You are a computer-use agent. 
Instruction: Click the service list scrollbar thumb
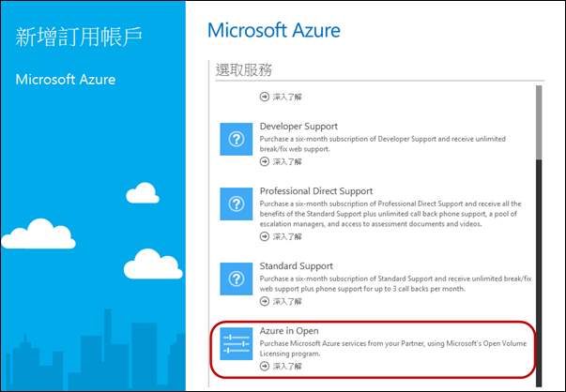click(539, 122)
